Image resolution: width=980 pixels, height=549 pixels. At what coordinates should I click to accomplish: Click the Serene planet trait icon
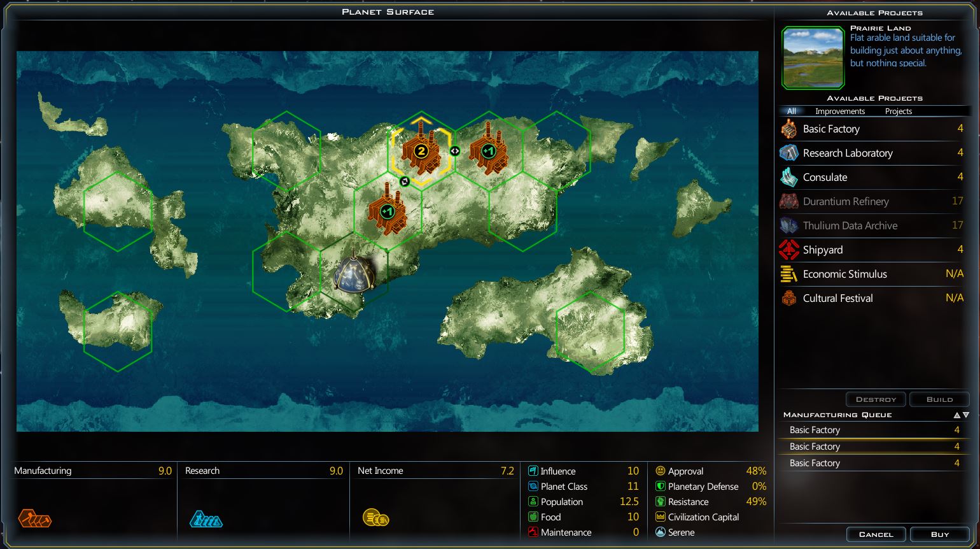[661, 532]
